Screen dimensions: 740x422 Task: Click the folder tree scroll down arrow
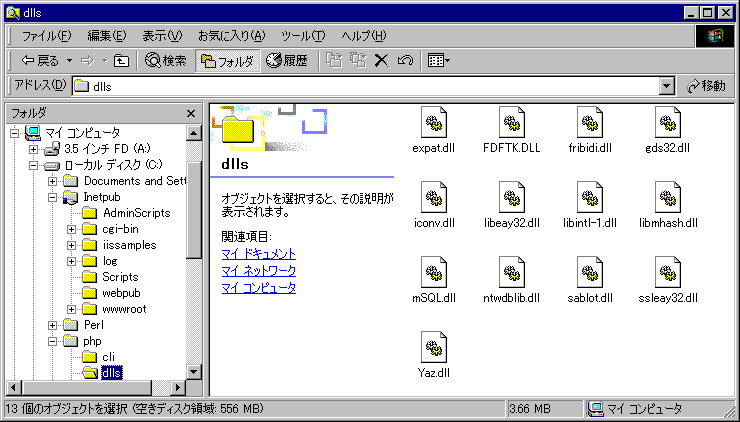194,372
